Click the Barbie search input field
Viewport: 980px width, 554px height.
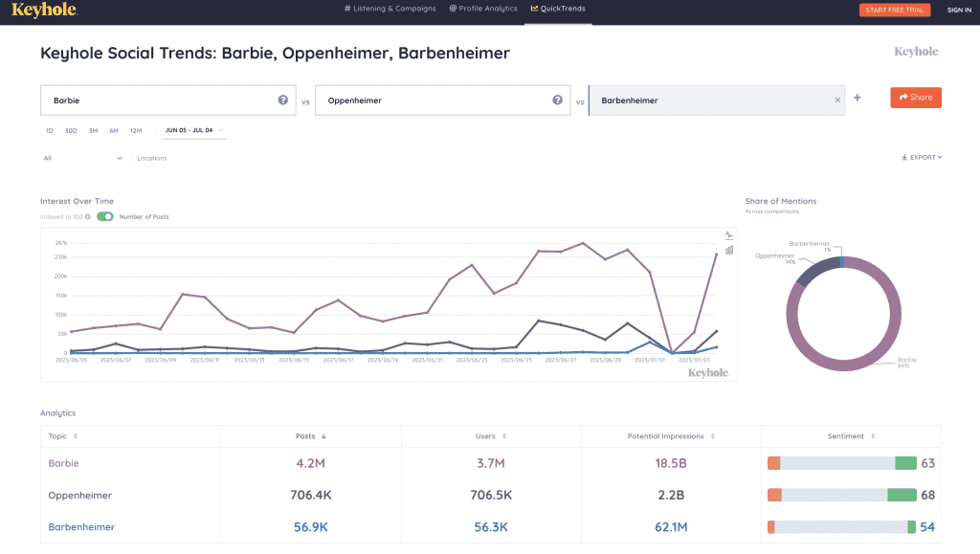(x=168, y=100)
